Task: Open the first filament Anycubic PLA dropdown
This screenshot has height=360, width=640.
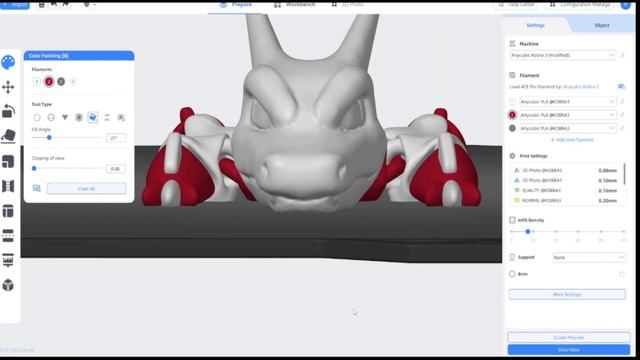Action: pos(567,102)
